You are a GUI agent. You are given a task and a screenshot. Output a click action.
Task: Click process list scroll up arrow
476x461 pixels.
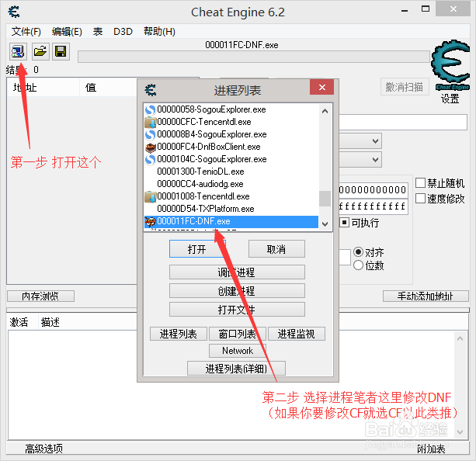point(325,111)
